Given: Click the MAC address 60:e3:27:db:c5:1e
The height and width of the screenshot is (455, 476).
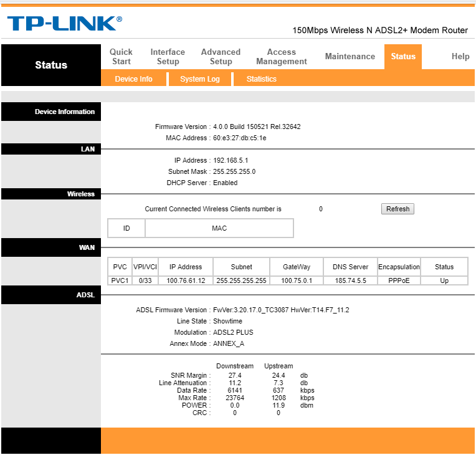Looking at the screenshot, I should point(240,138).
